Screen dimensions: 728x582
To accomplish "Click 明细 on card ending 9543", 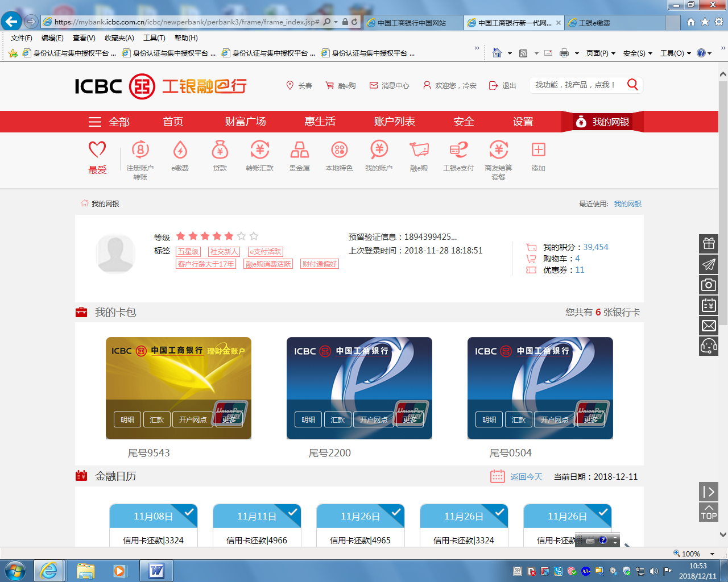I will pyautogui.click(x=127, y=419).
